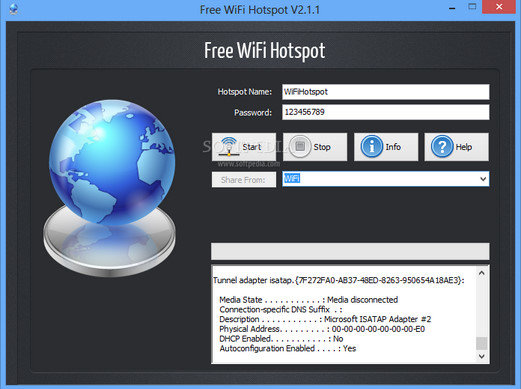Viewport: 521px width, 389px height.
Task: Click the gray progress bar above the log
Action: 350,251
